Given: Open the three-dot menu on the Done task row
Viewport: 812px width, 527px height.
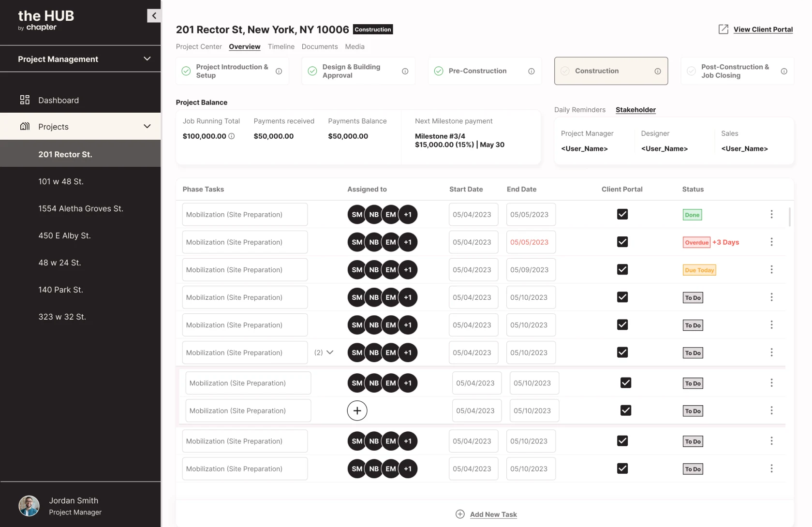Looking at the screenshot, I should [771, 214].
